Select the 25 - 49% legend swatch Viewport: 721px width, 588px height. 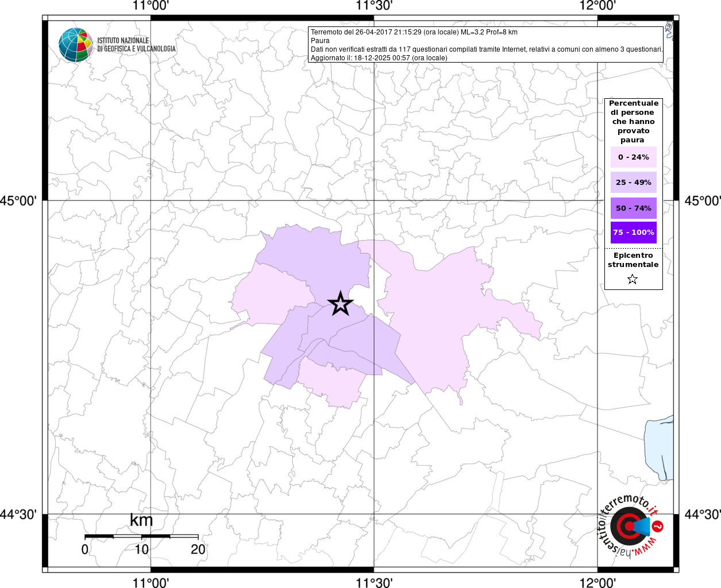tap(633, 182)
